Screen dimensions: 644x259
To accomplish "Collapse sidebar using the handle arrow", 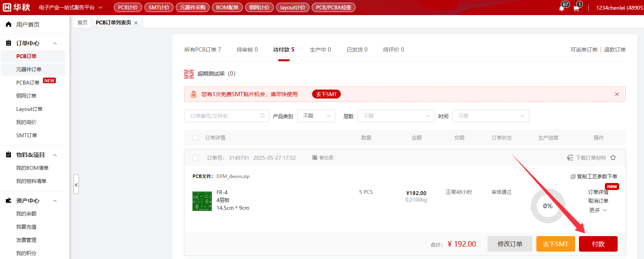I will pyautogui.click(x=76, y=185).
